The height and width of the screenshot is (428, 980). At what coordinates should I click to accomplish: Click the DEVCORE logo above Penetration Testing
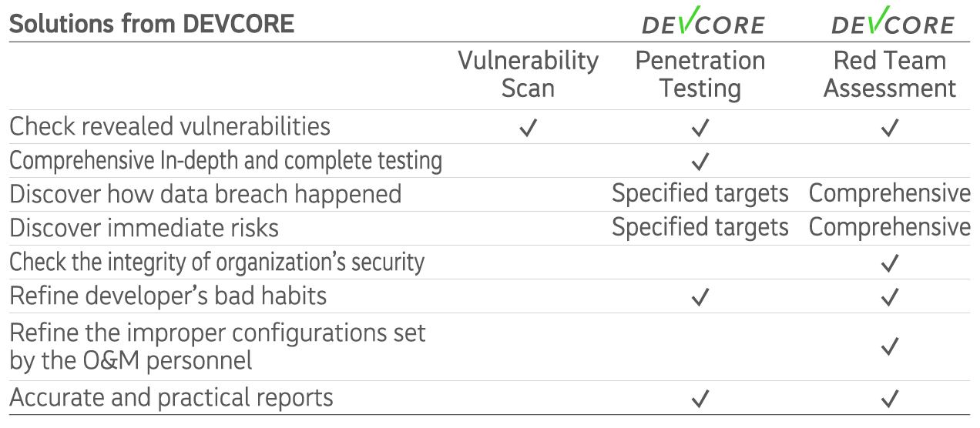[703, 20]
